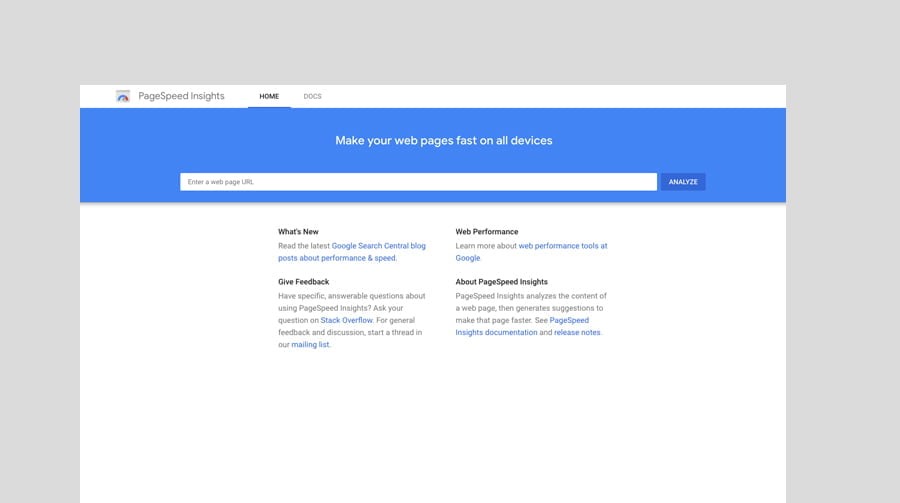Image resolution: width=900 pixels, height=503 pixels.
Task: Click the PageSpeed Insights speedometer logo icon
Action: (123, 96)
